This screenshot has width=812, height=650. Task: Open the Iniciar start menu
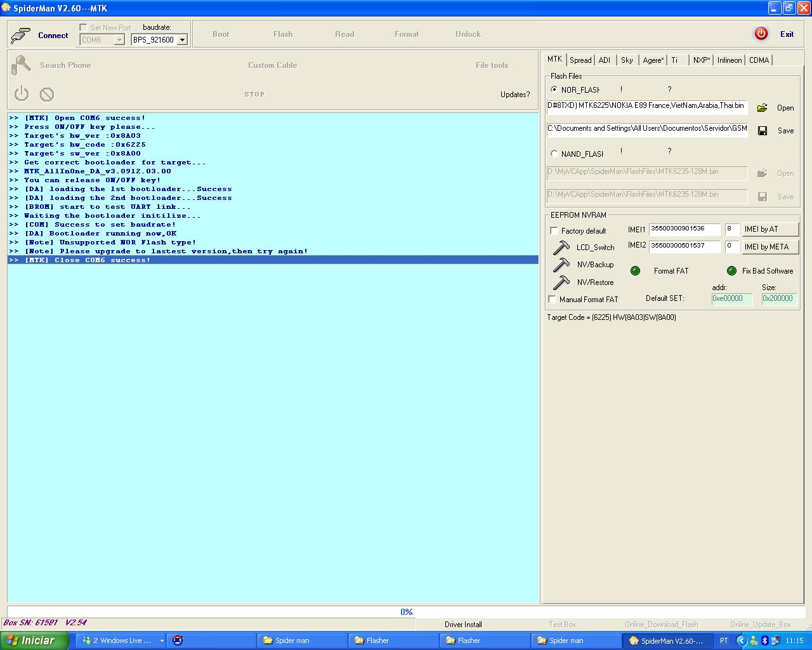[34, 640]
